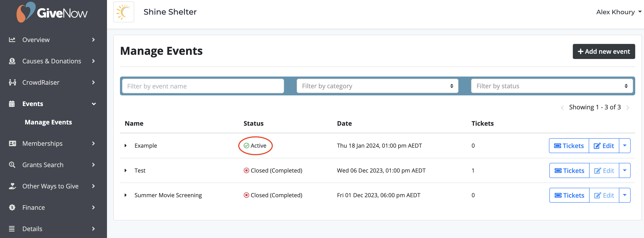The height and width of the screenshot is (238, 644).
Task: Click the Name column header
Action: coord(134,123)
